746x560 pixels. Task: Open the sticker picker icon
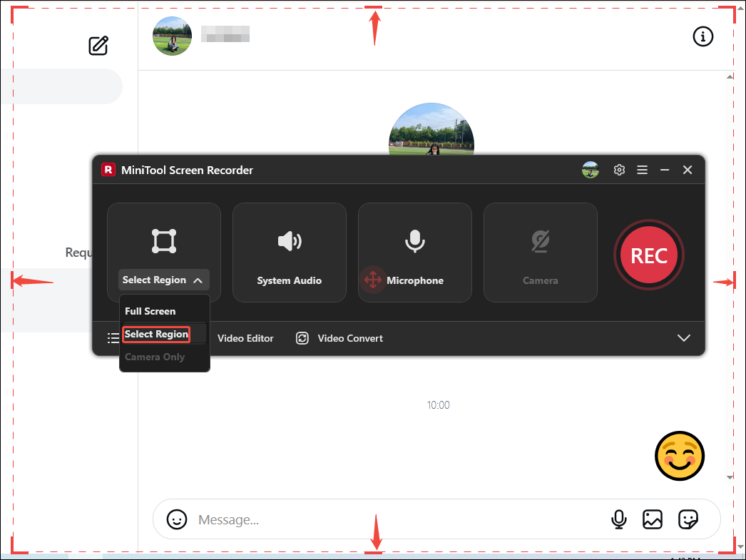[687, 519]
